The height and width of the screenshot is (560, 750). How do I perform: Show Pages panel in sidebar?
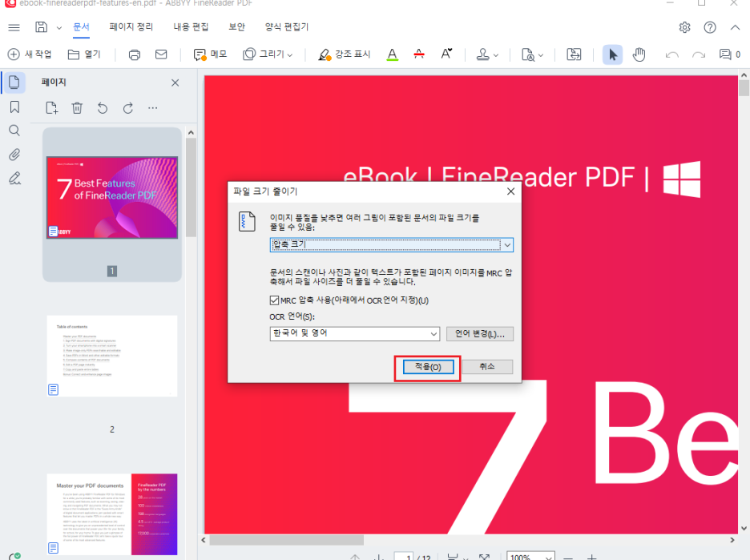[14, 83]
